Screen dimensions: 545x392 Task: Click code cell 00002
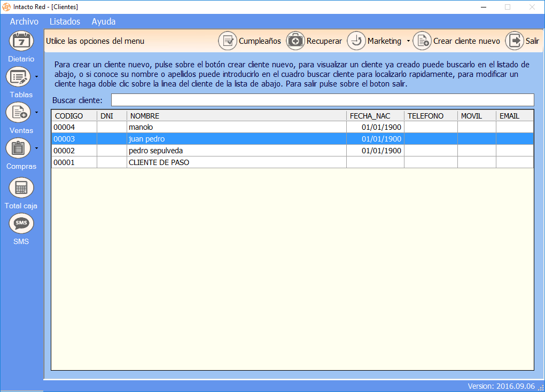(x=74, y=151)
